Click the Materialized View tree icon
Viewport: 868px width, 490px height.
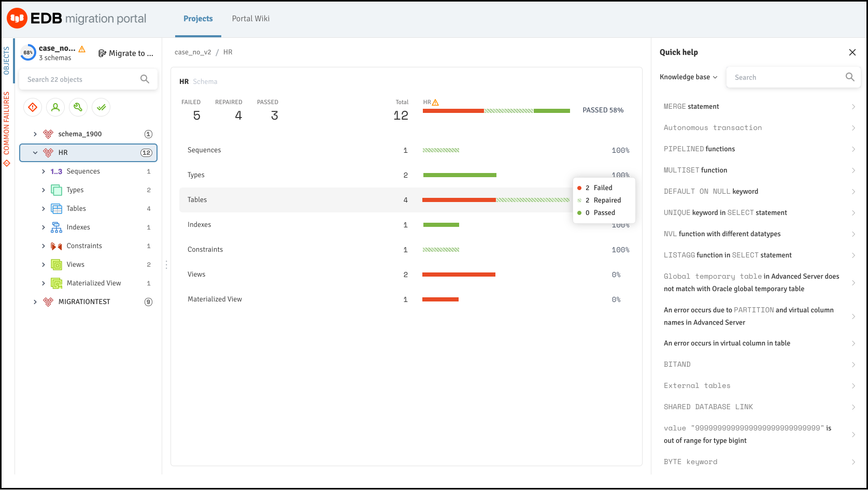tap(56, 283)
